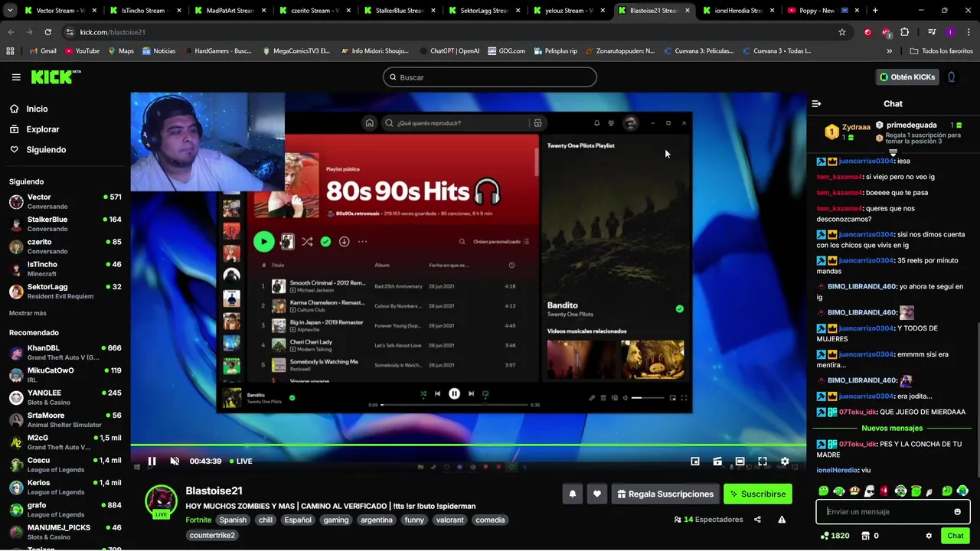The height and width of the screenshot is (551, 980).
Task: Open Explorar in sidebar
Action: (43, 129)
